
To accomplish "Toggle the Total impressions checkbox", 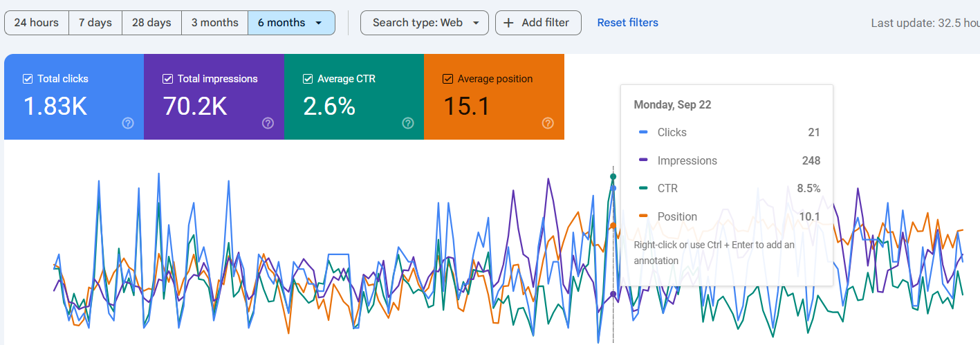I will (167, 79).
